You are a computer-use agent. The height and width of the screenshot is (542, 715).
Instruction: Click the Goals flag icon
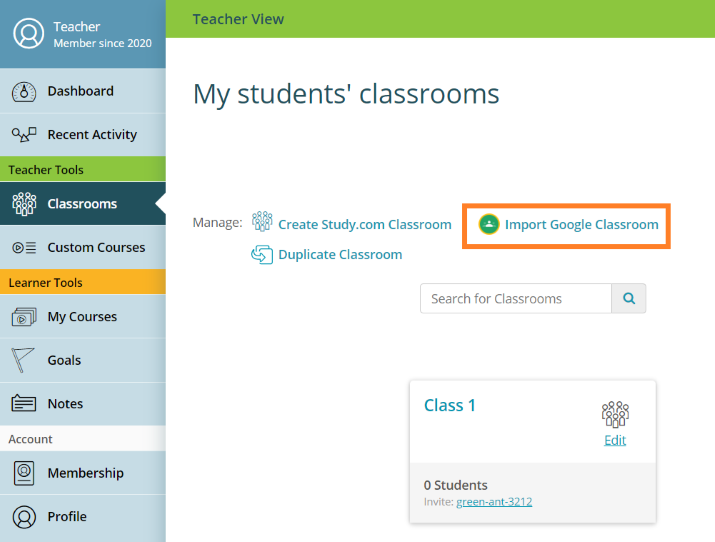click(x=24, y=360)
